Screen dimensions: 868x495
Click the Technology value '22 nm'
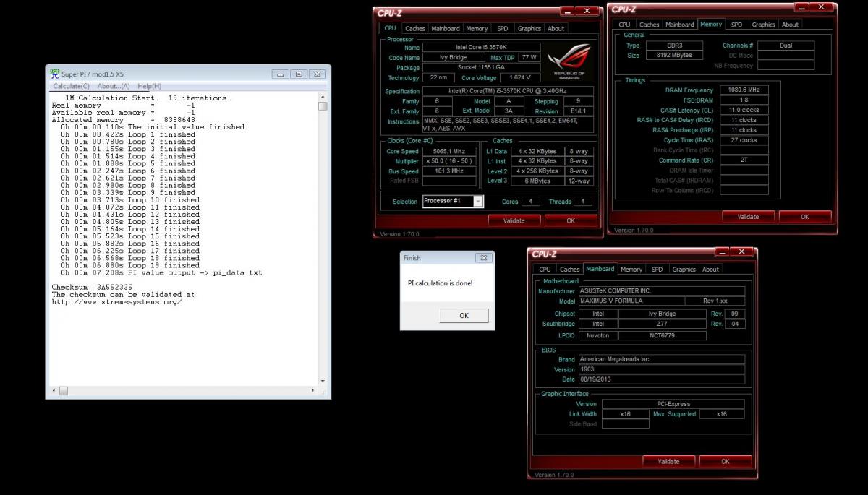438,78
